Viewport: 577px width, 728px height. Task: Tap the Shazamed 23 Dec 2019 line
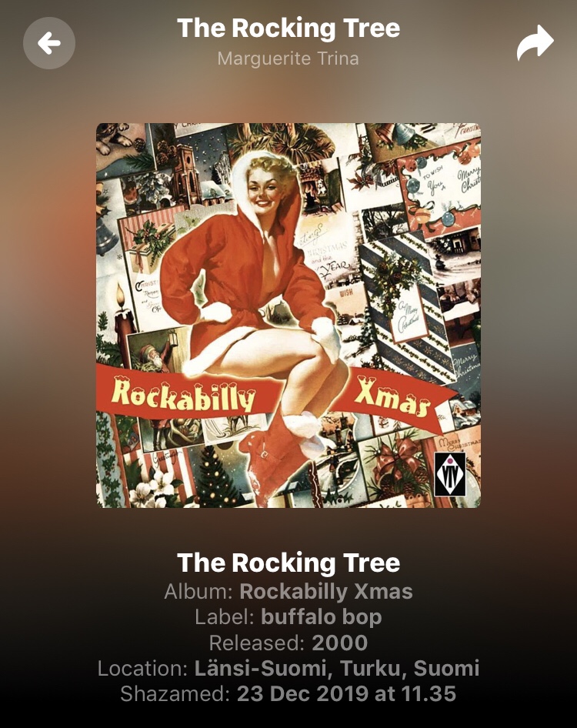tap(288, 693)
